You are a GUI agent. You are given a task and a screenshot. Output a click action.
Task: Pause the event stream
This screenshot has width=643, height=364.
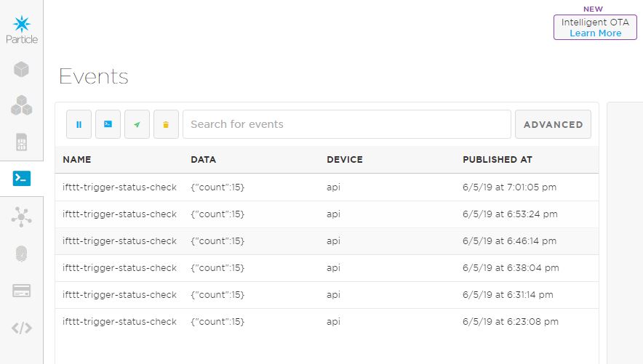click(x=79, y=124)
